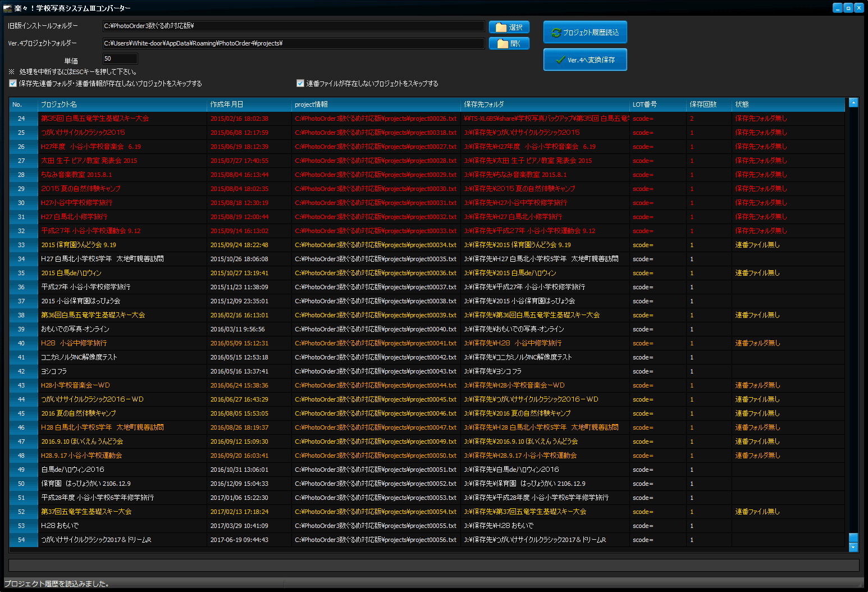Viewport: 868px width, 592px height.
Task: Click the app icon in title bar
Action: pos(8,8)
